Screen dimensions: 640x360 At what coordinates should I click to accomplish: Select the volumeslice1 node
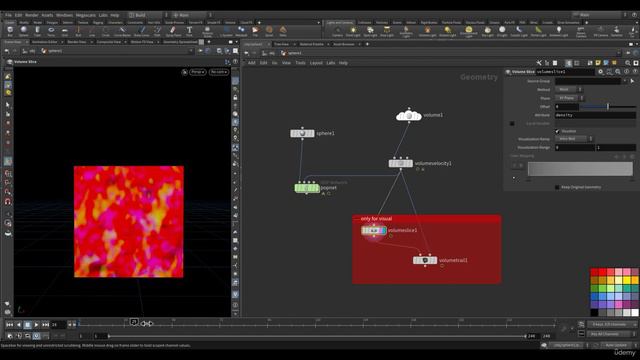click(x=374, y=231)
